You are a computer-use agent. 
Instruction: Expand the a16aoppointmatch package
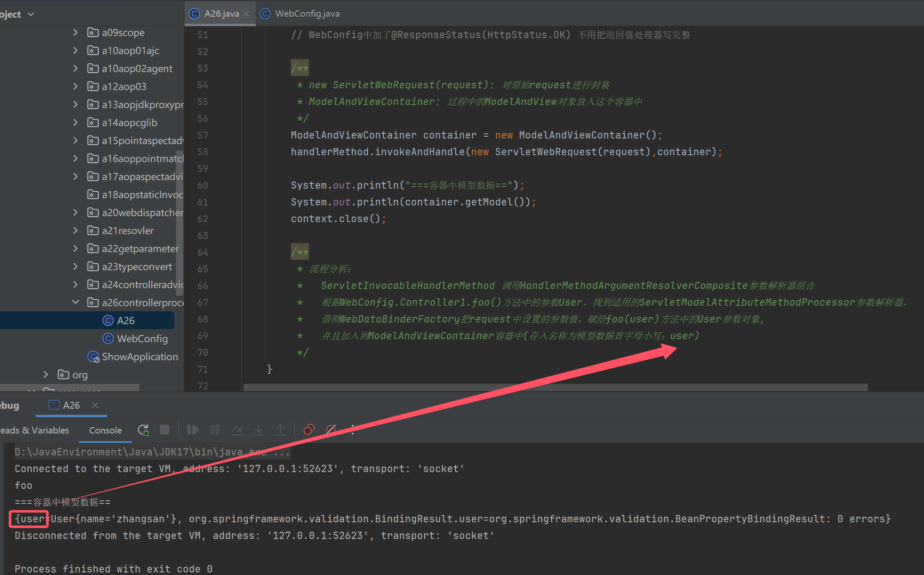tap(75, 159)
